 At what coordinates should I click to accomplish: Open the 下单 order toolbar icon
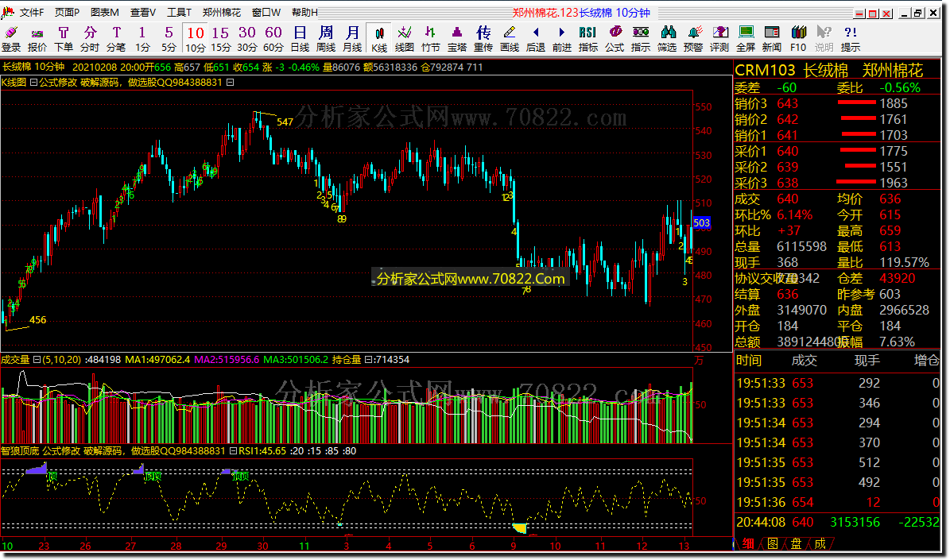(64, 39)
